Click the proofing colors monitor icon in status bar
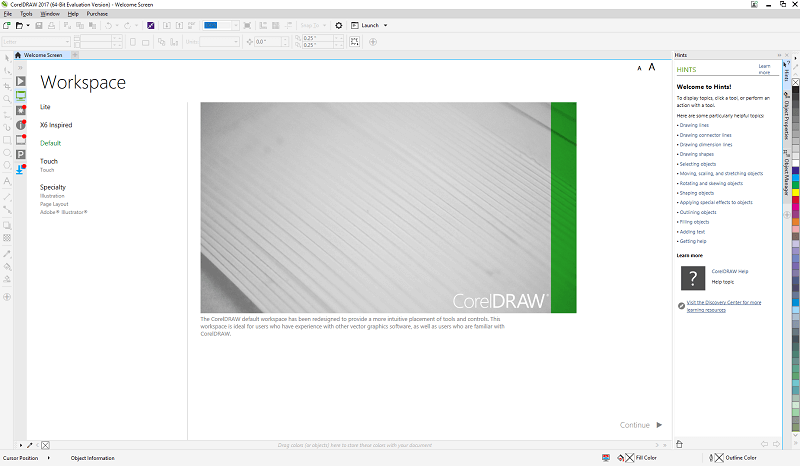The width and height of the screenshot is (800, 466). tap(606, 458)
